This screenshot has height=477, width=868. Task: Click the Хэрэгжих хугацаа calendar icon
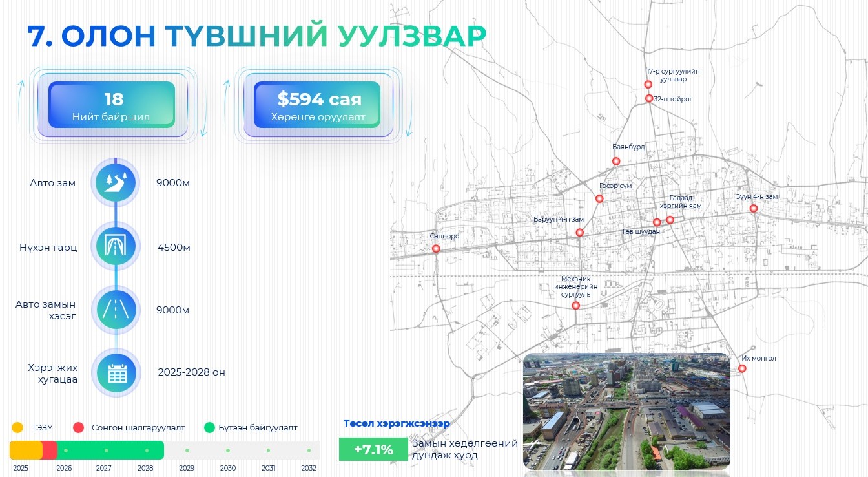click(x=116, y=373)
